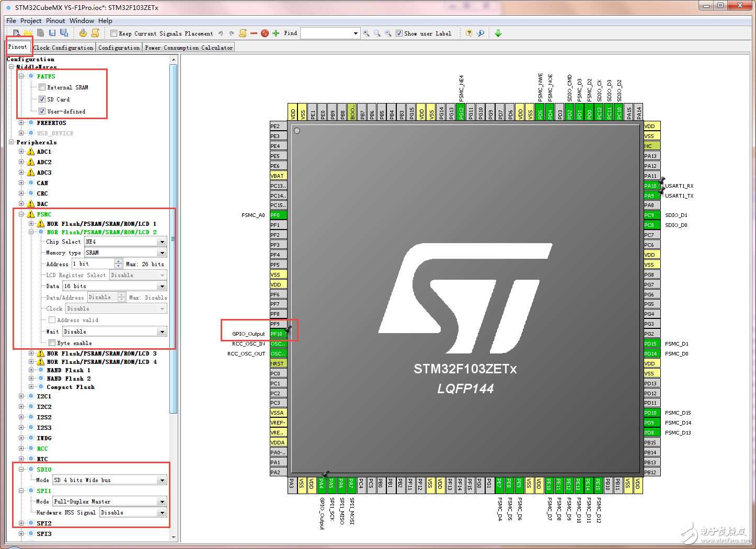Screen dimensions: 756x549
Task: Open the Pinout menu
Action: pyautogui.click(x=55, y=21)
